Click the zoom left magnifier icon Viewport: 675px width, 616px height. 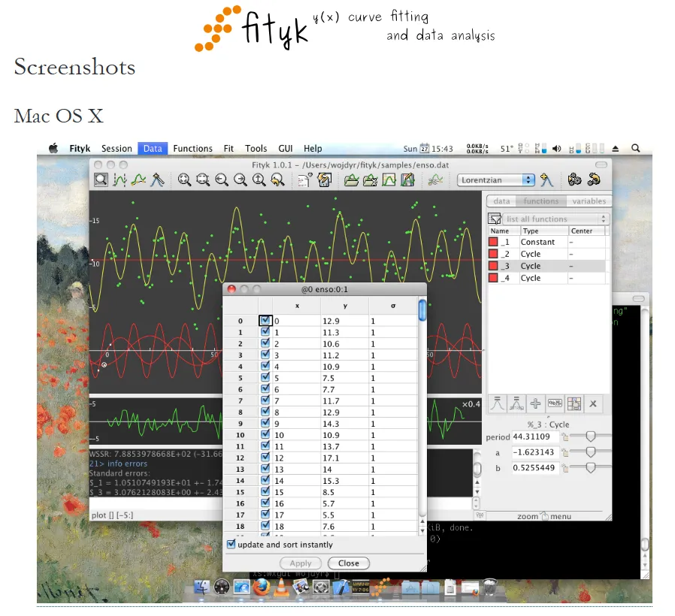pos(222,180)
